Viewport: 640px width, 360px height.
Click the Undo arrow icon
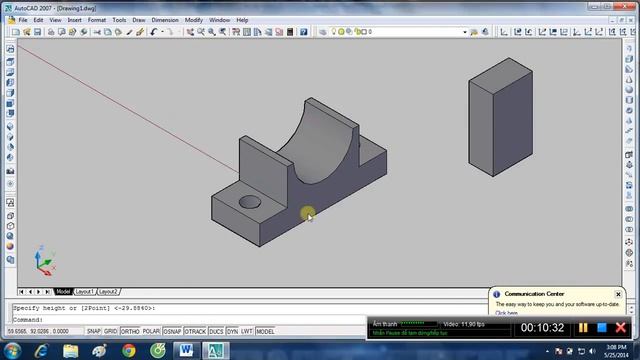tap(153, 32)
